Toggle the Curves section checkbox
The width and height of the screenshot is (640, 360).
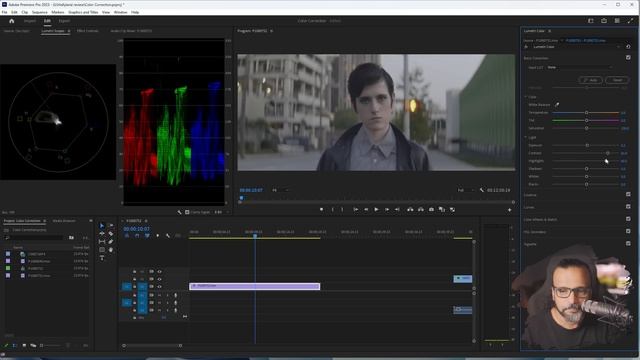(628, 207)
